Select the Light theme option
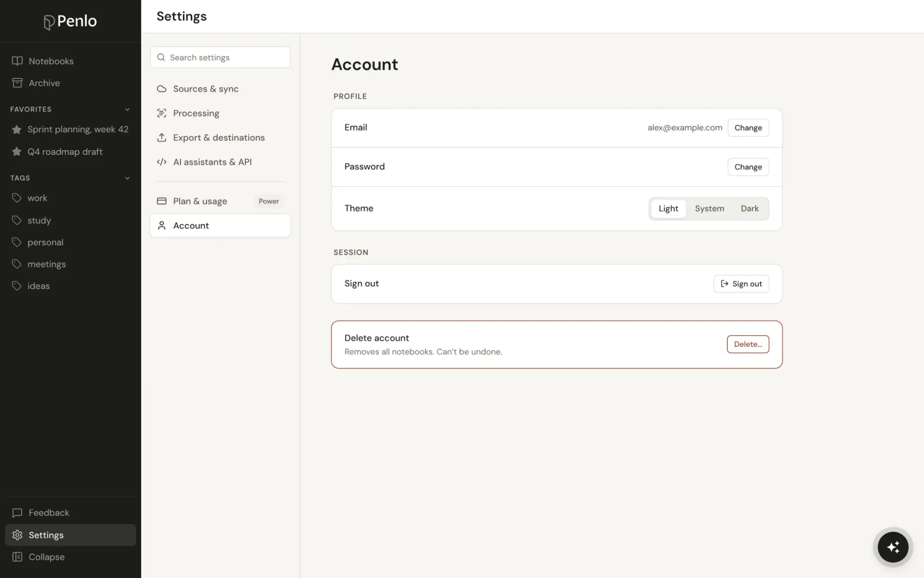 click(668, 209)
